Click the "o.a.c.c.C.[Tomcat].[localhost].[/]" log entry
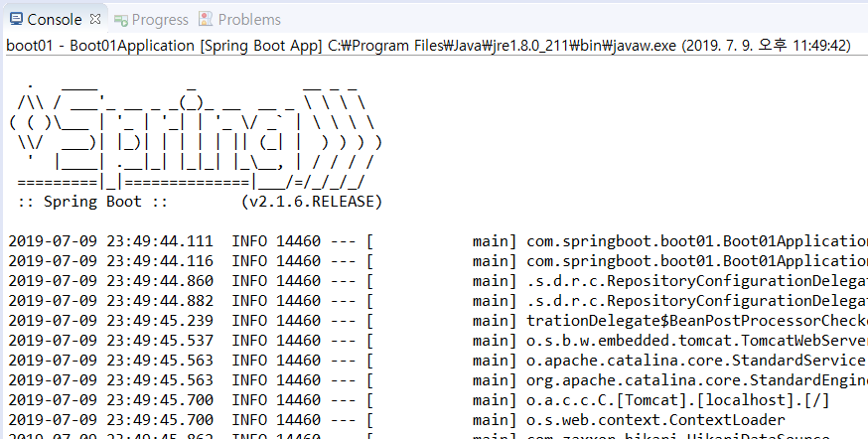 point(678,401)
